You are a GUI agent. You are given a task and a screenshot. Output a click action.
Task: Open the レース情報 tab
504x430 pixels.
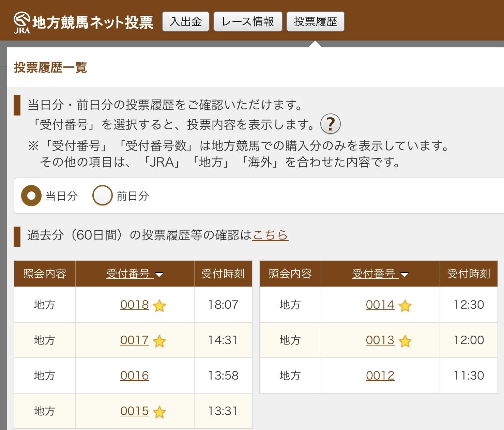pos(248,22)
